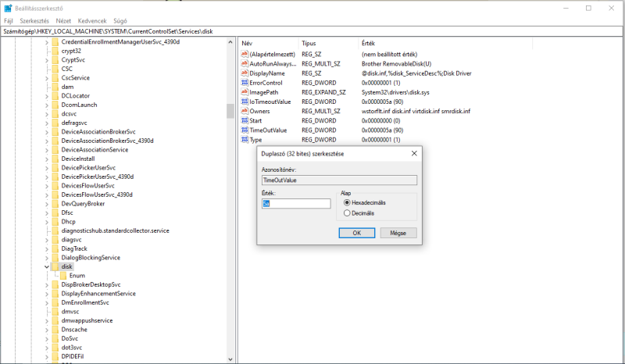Click the Registry Editor app icon in title bar

8,8
